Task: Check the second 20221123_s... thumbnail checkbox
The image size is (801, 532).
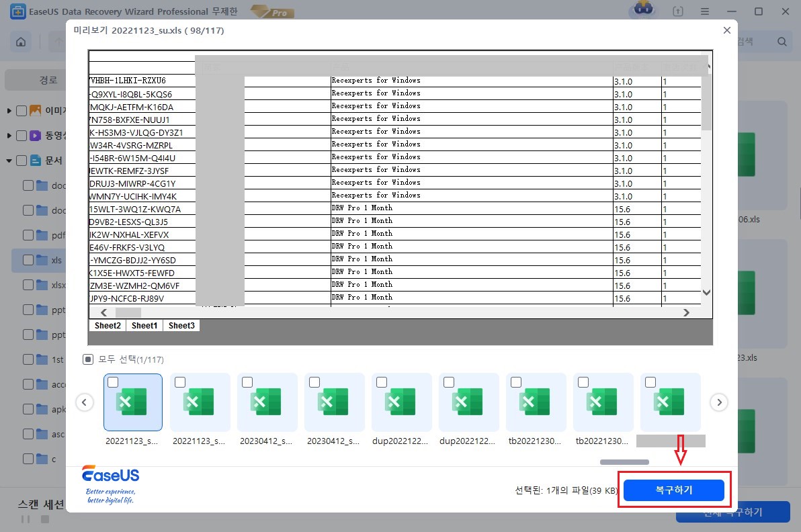Action: (x=180, y=382)
